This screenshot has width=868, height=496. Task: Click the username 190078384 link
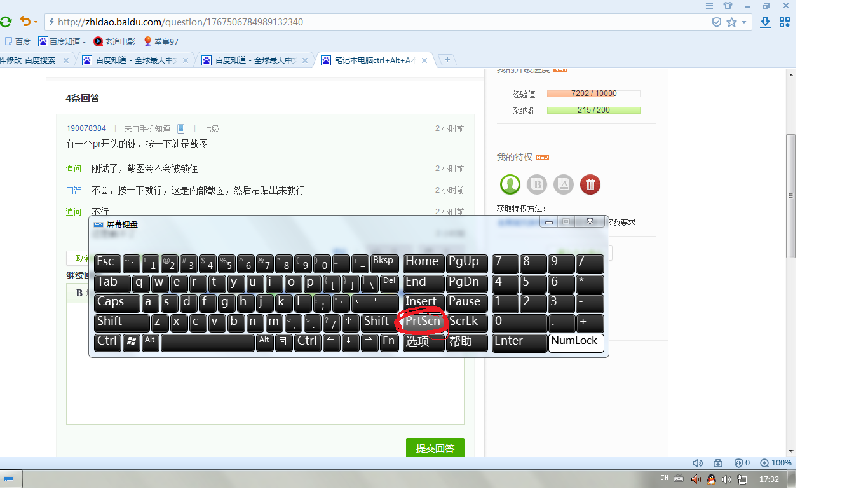86,128
